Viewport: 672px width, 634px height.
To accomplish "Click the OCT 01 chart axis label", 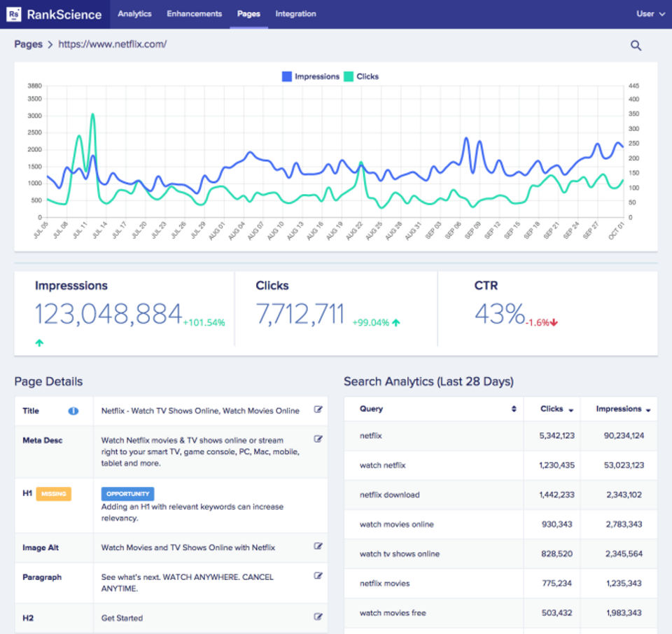I will (x=616, y=230).
